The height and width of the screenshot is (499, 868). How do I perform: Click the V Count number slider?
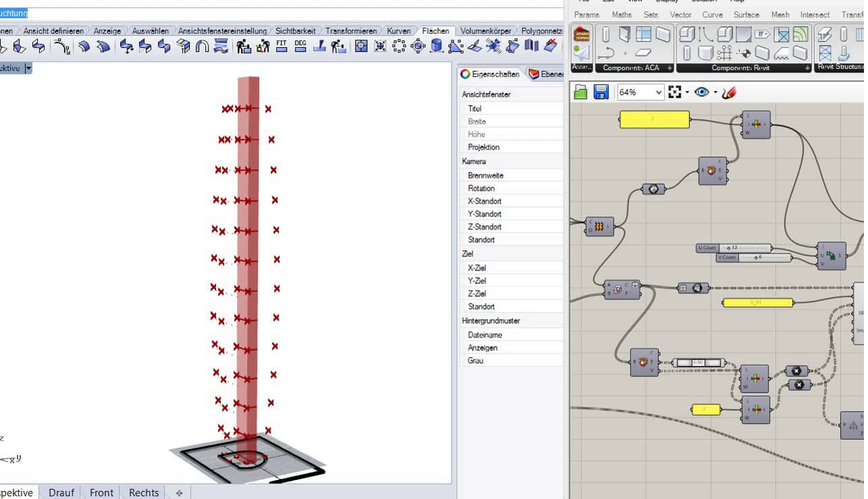[753, 258]
